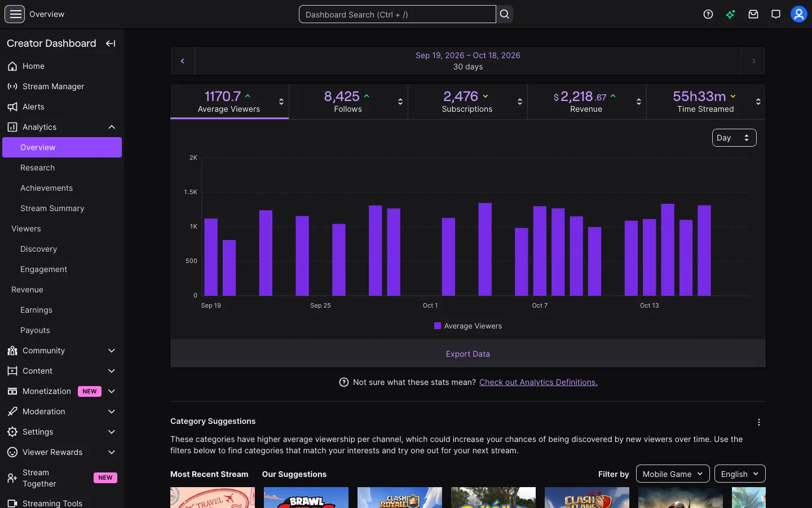812x508 pixels.
Task: Select the Follows metric tab
Action: [x=348, y=102]
